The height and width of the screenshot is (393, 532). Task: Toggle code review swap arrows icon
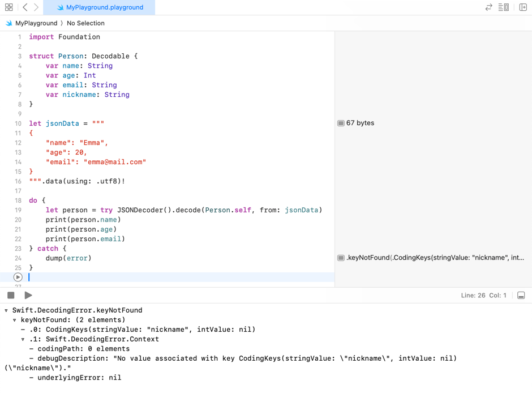488,7
